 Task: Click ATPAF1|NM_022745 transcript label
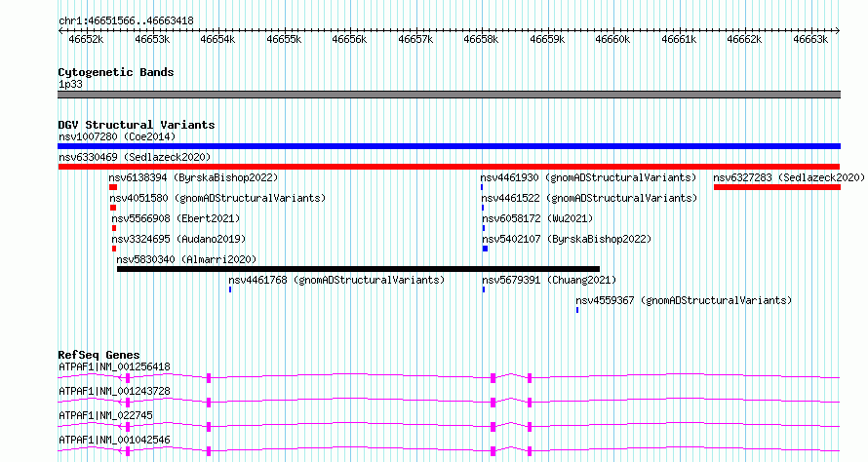pyautogui.click(x=105, y=415)
